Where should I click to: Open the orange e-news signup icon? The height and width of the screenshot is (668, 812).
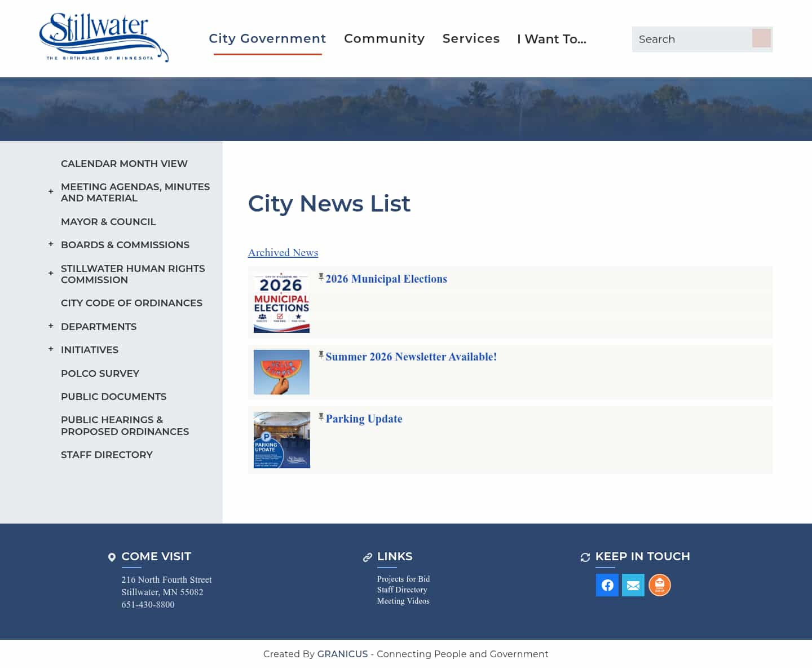660,585
